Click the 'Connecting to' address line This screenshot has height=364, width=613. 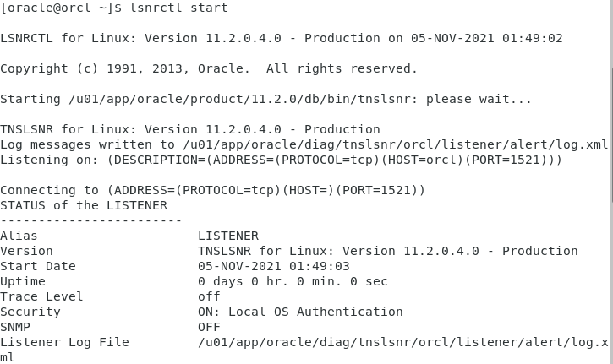pos(212,190)
